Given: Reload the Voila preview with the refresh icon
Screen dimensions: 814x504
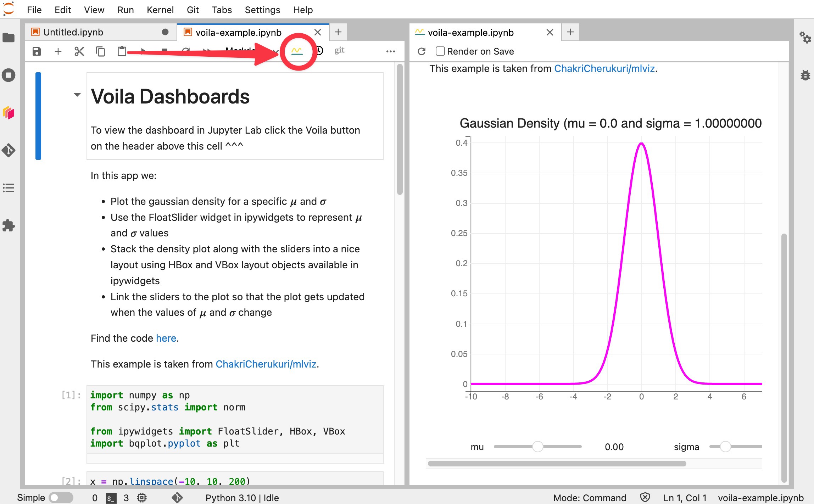Looking at the screenshot, I should click(x=422, y=51).
